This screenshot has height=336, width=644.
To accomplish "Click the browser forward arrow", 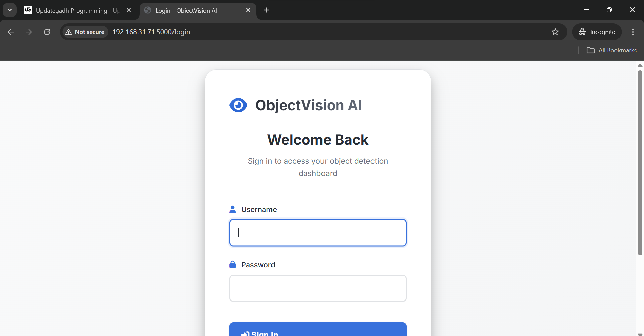I will coord(29,32).
